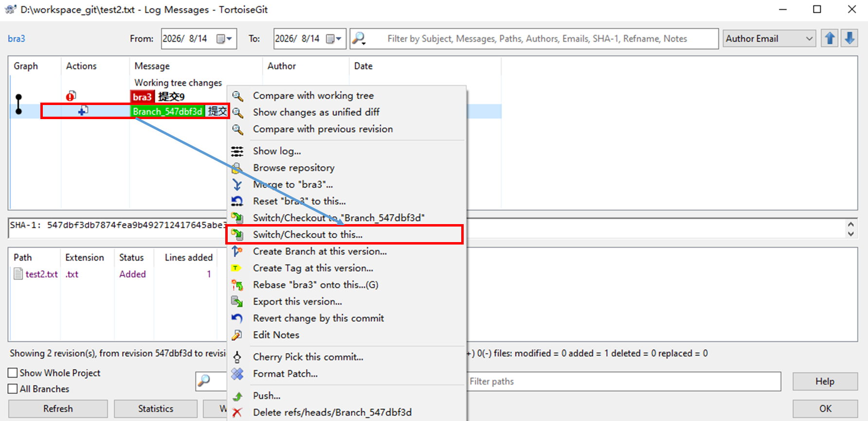
Task: Click the Revert change by this commit icon
Action: pos(237,318)
